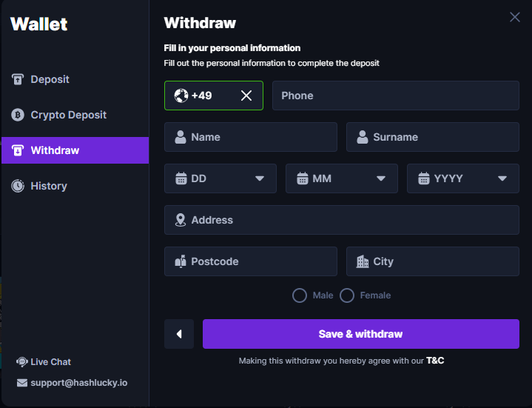This screenshot has height=408, width=532.
Task: Switch to the Deposit tab
Action: pyautogui.click(x=50, y=79)
